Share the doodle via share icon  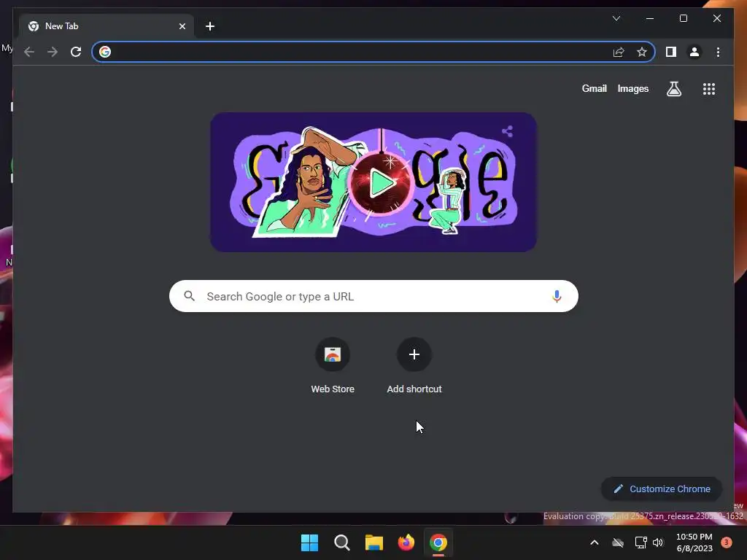click(x=508, y=131)
